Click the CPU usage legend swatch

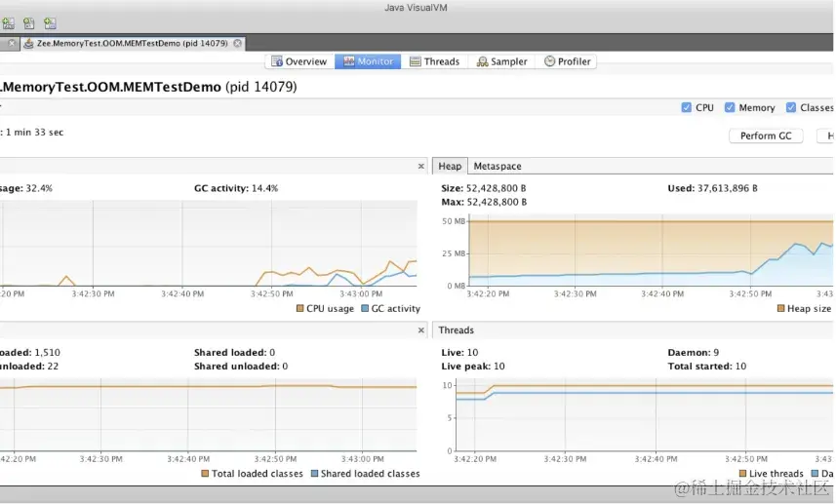pyautogui.click(x=299, y=308)
